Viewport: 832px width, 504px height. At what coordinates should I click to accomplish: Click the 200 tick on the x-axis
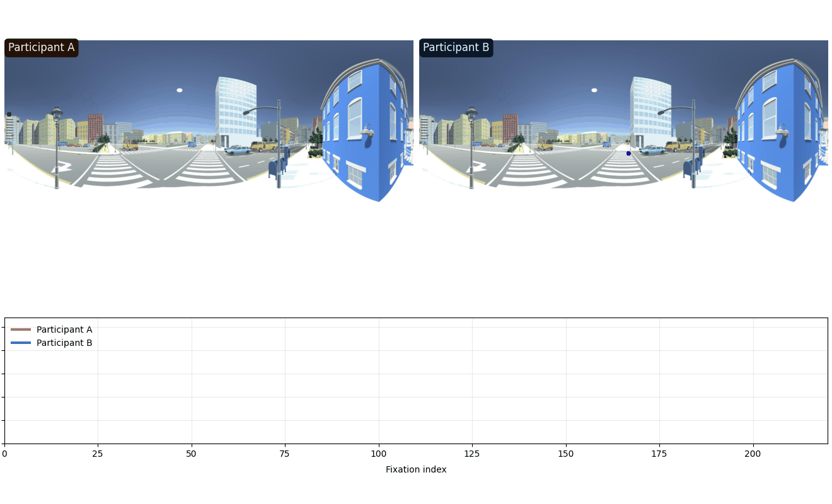coord(753,454)
